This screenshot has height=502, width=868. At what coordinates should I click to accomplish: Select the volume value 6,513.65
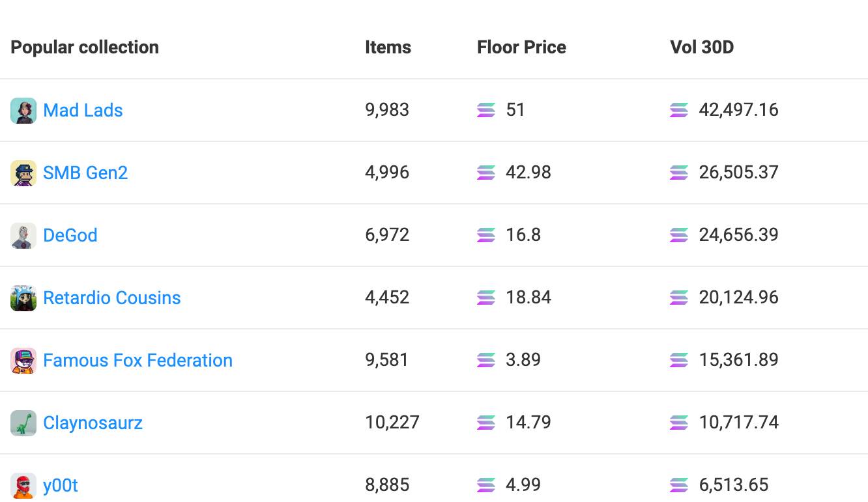coord(734,485)
